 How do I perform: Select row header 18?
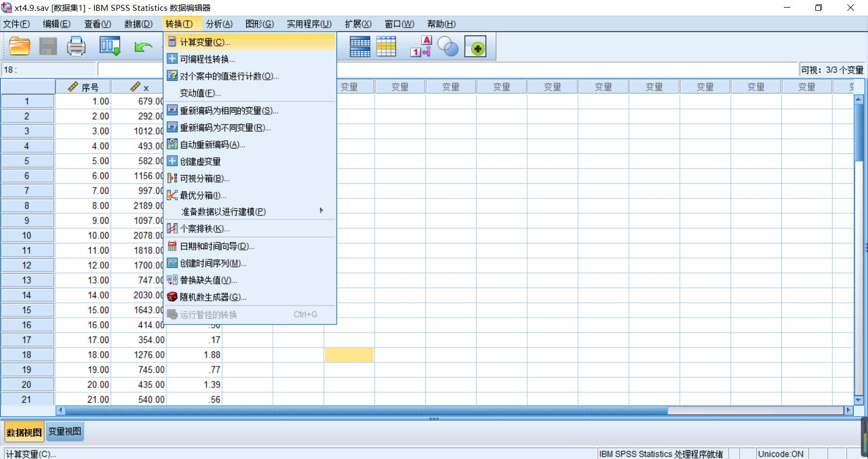click(27, 355)
